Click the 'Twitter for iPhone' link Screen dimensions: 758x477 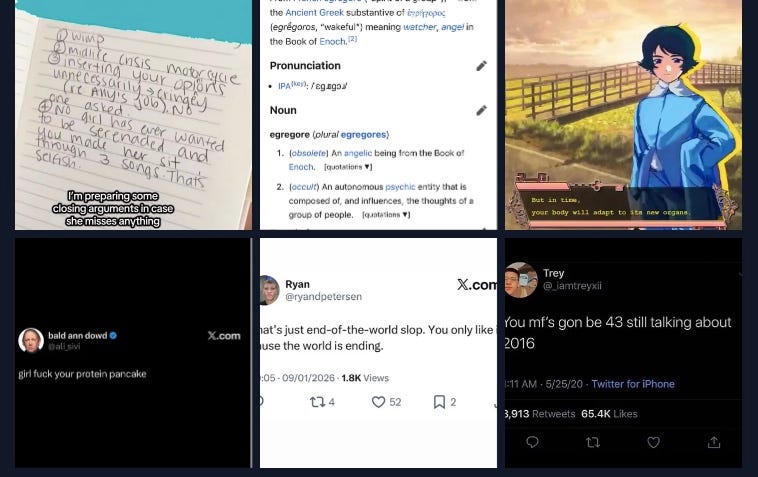click(633, 384)
